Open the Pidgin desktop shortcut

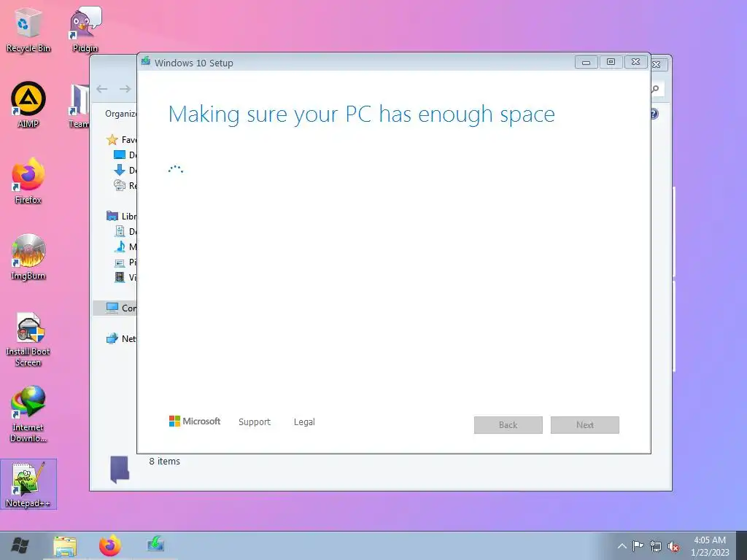click(x=85, y=29)
